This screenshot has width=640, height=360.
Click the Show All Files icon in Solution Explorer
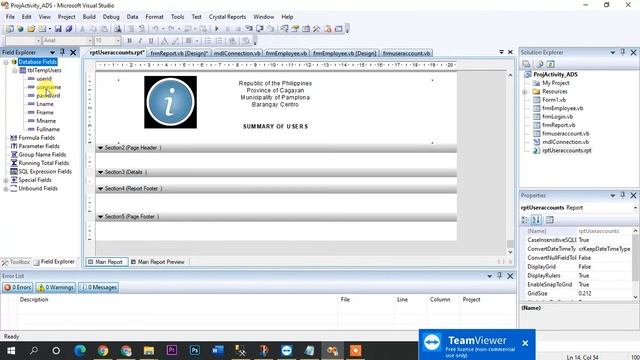tap(540, 64)
